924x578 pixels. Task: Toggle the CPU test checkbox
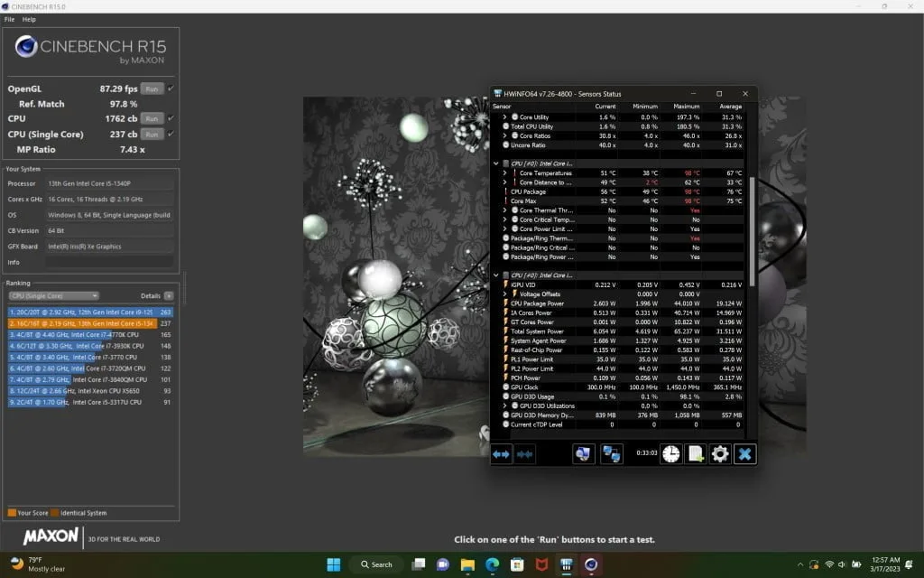171,118
